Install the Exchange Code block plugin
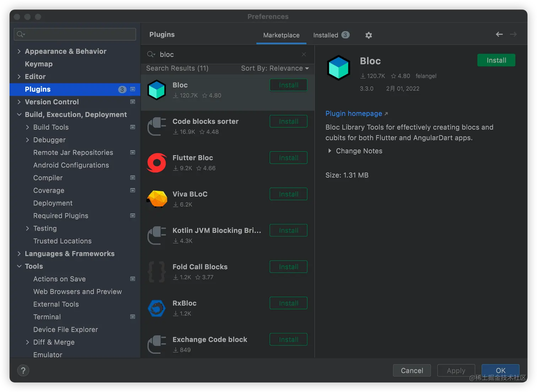The height and width of the screenshot is (392, 537). point(288,339)
